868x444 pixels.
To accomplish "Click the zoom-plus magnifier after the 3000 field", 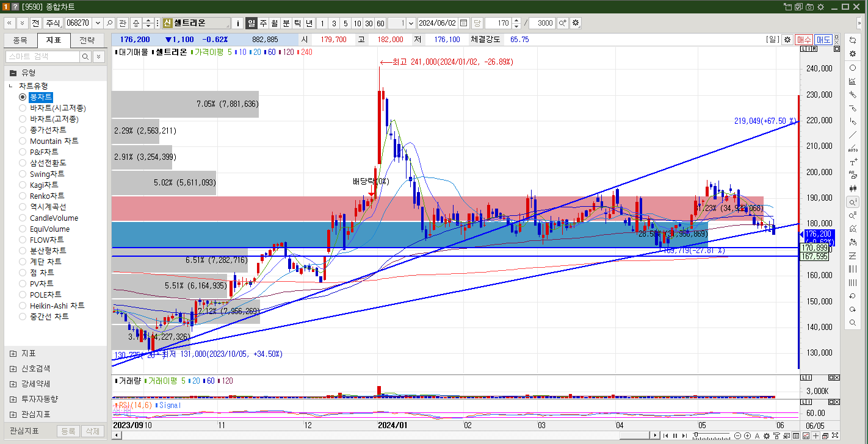I will (x=563, y=23).
